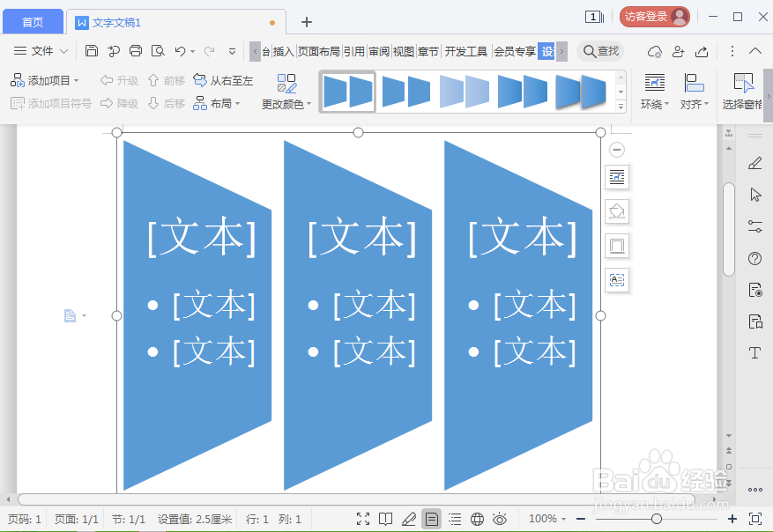This screenshot has width=773, height=532.
Task: Toggle the writing mode pen icon
Action: coord(409,519)
